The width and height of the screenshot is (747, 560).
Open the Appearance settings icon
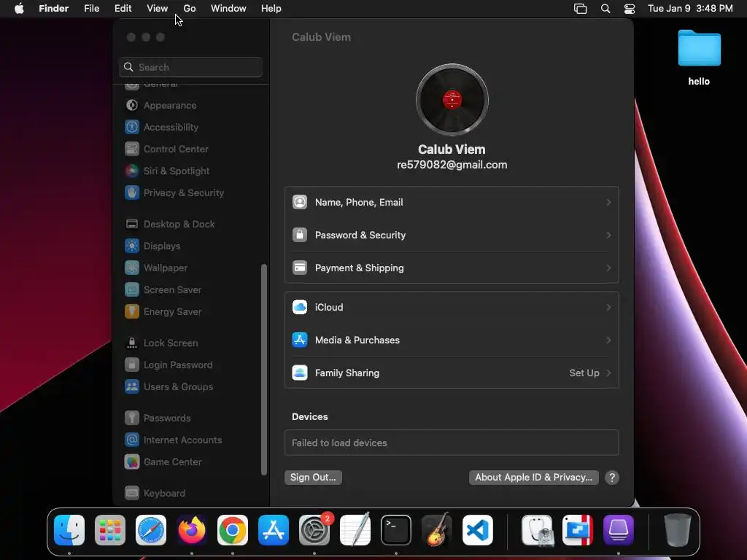coord(132,105)
